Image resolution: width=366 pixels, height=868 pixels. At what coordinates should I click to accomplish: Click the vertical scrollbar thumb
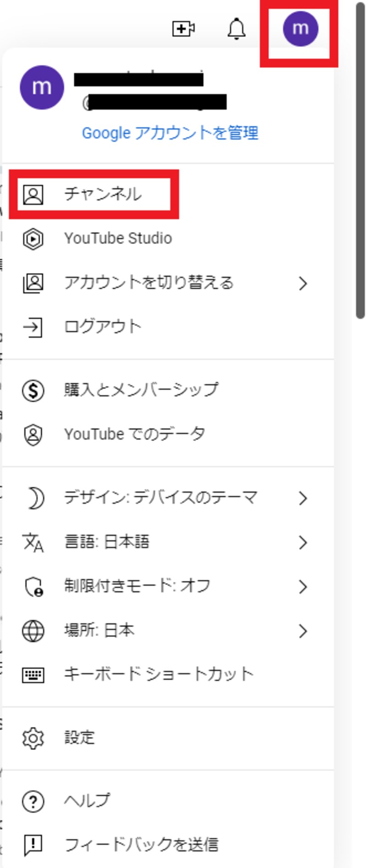pos(361,160)
